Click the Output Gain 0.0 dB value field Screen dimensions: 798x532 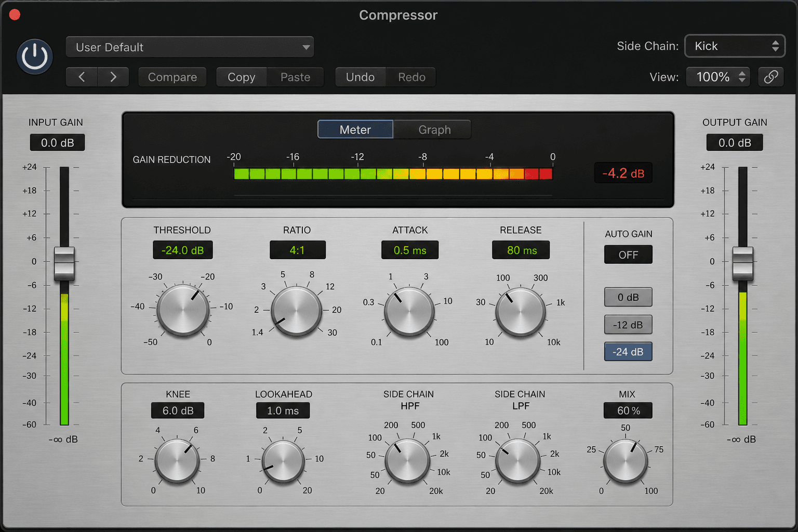735,142
